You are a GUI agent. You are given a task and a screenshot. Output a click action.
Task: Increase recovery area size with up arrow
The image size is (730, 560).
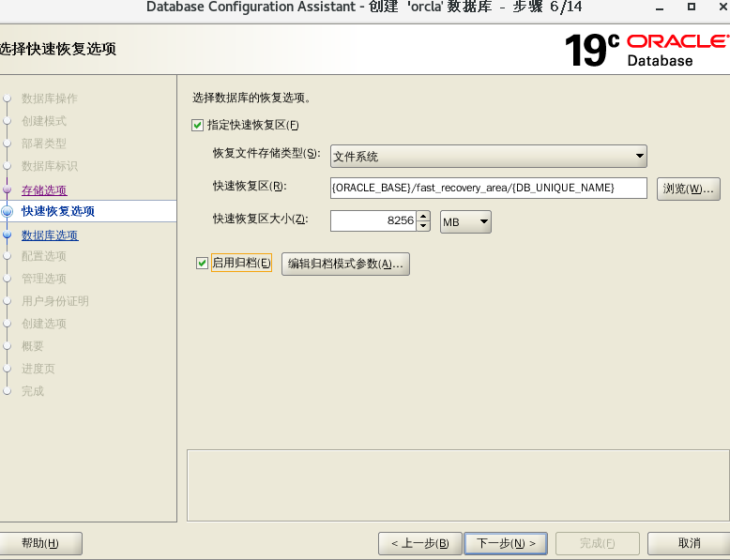(423, 216)
